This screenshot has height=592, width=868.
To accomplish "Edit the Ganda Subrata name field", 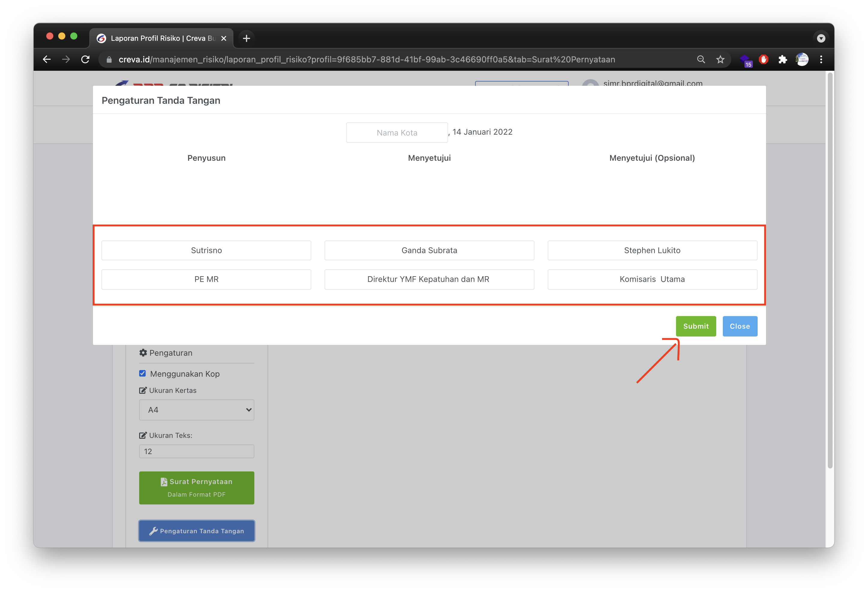I will (x=429, y=250).
